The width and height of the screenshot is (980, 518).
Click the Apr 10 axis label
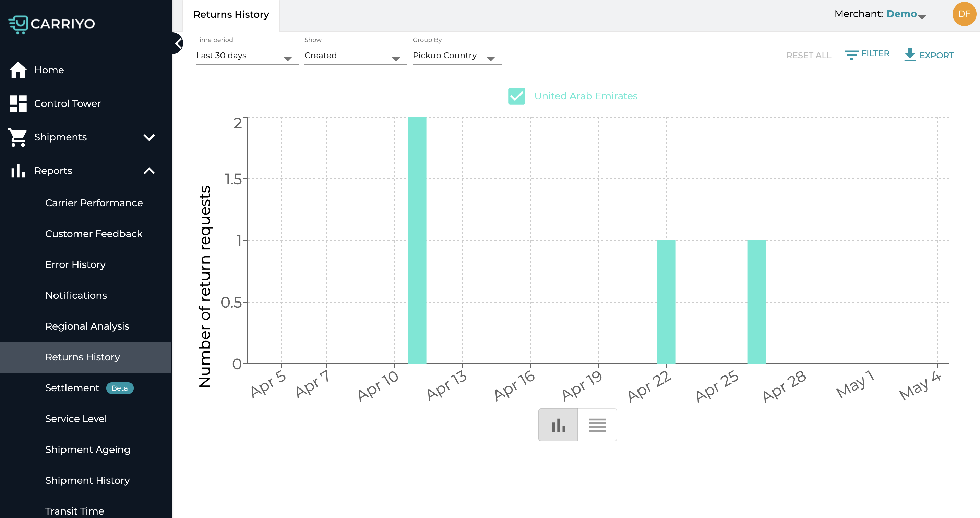(378, 385)
